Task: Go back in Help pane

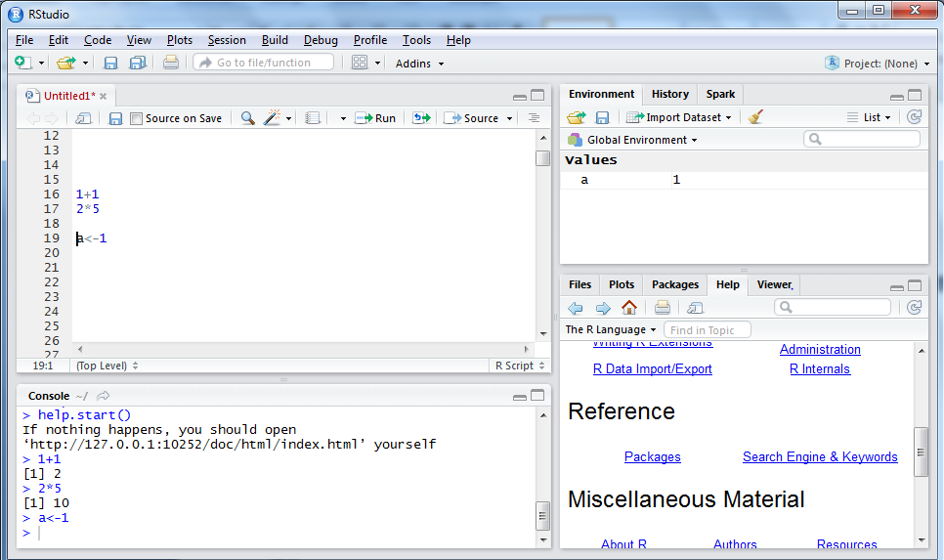Action: point(576,308)
